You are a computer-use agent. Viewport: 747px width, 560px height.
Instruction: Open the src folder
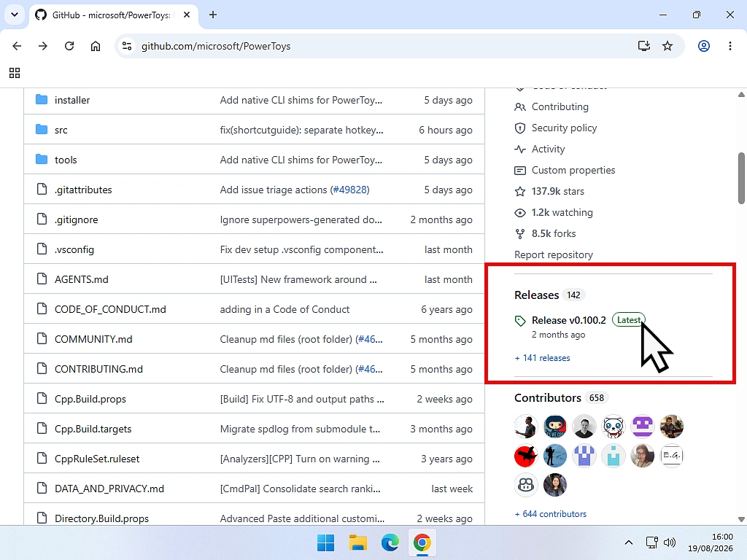[x=61, y=130]
